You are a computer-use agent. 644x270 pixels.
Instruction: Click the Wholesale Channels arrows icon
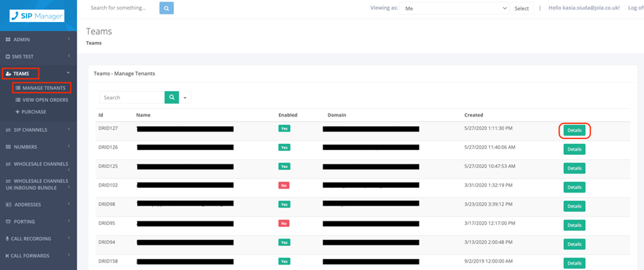click(x=8, y=164)
